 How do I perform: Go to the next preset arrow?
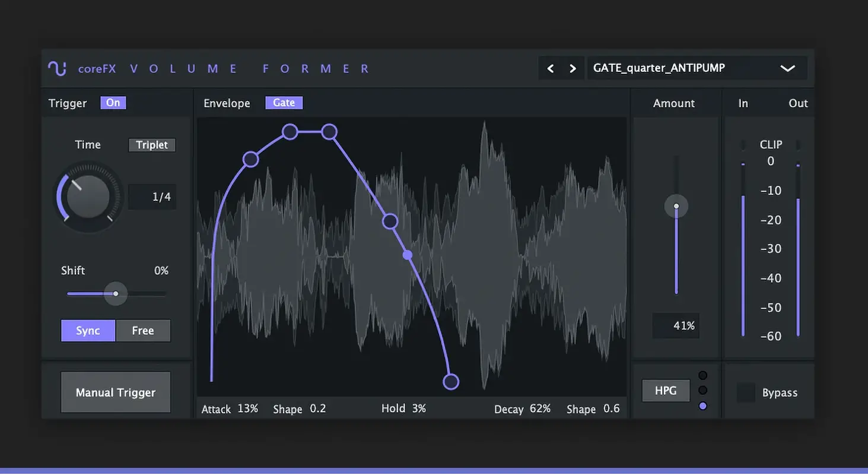point(573,68)
